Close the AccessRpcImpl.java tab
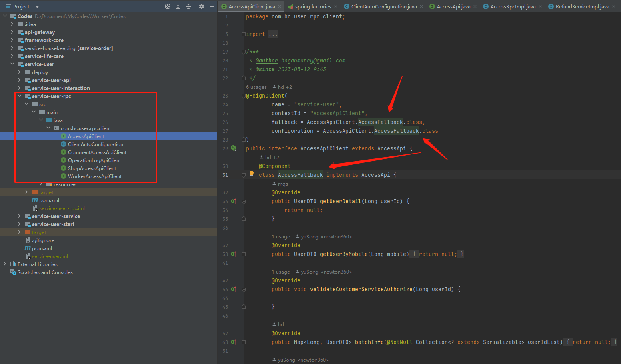The image size is (621, 364). point(540,6)
